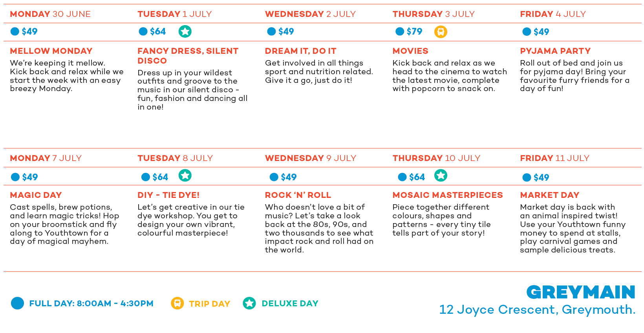Click the blue dot on Monday 30 June
The image size is (644, 333).
[15, 31]
